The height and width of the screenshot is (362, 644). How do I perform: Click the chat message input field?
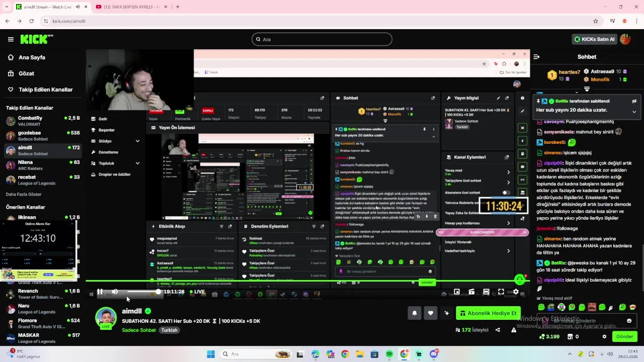pos(587,321)
